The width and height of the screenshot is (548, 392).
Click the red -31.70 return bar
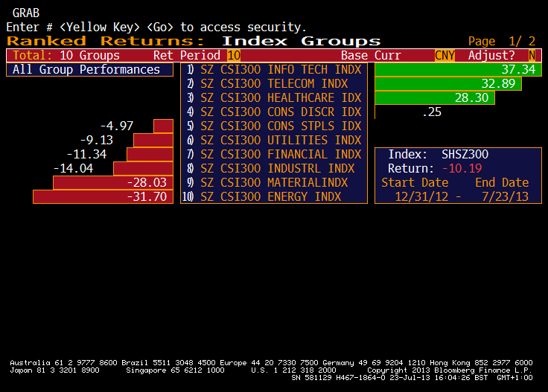click(x=103, y=196)
